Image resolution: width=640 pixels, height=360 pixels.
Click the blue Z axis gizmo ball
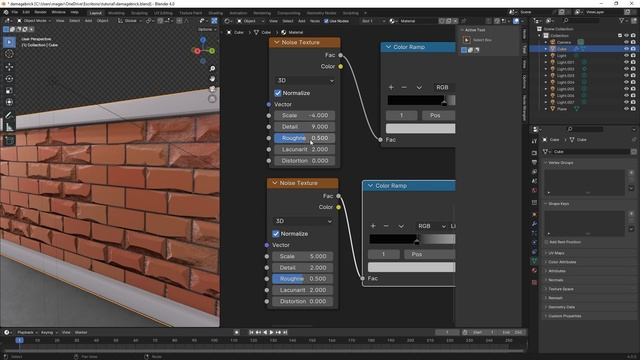pos(203,40)
